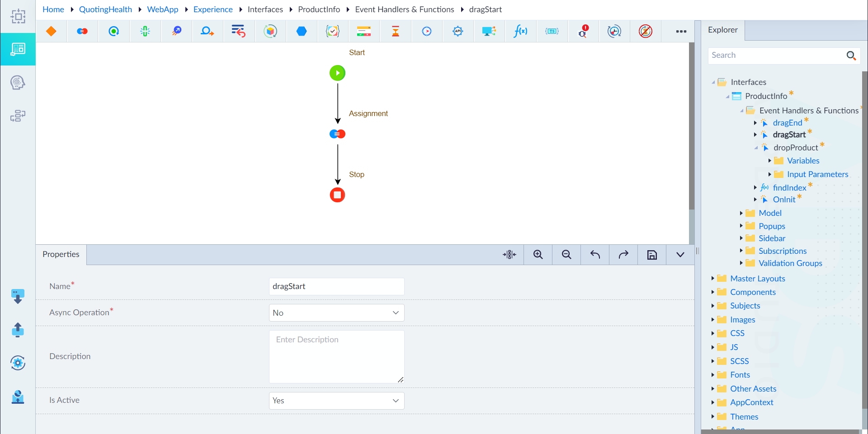Screen dimensions: 868x434
Task: Pick the Assignment tool in the toolbar
Action: (82, 31)
